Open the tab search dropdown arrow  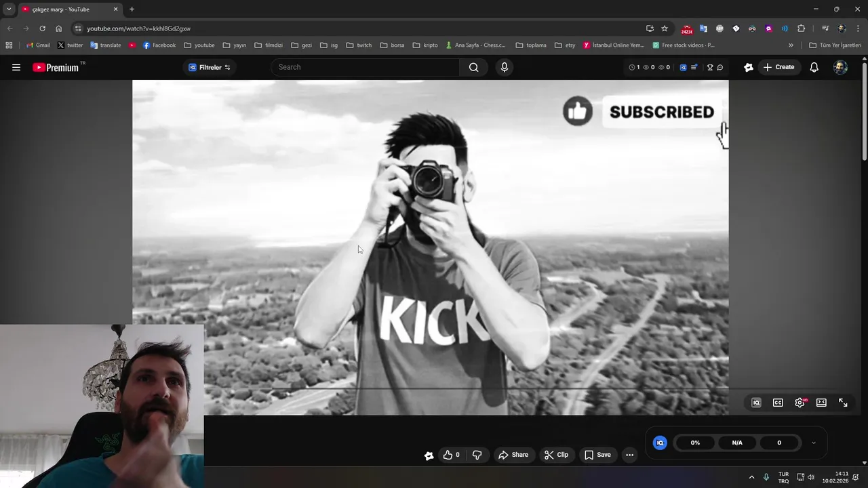point(9,9)
